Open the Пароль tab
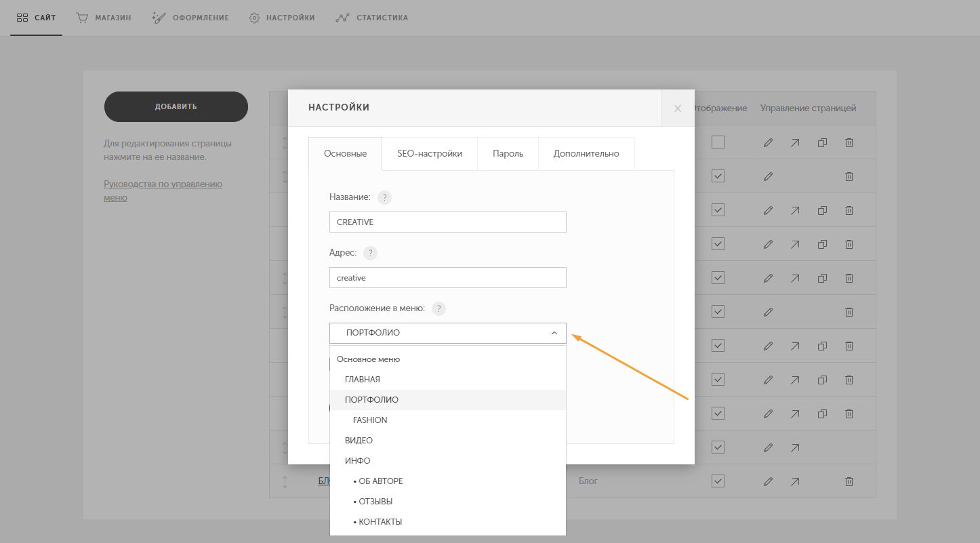980x543 pixels. [x=508, y=154]
